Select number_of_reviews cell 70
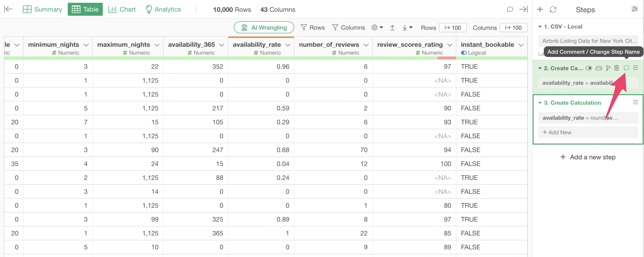 [333, 150]
